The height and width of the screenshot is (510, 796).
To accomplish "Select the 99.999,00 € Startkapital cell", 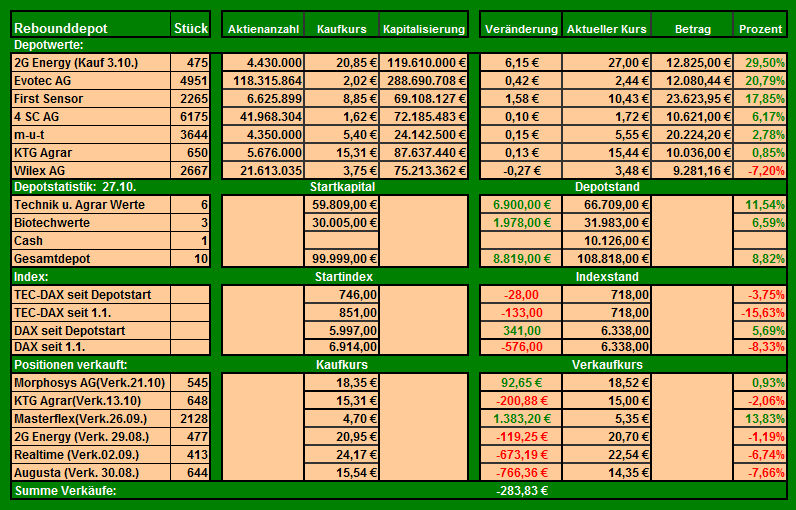I will (342, 258).
